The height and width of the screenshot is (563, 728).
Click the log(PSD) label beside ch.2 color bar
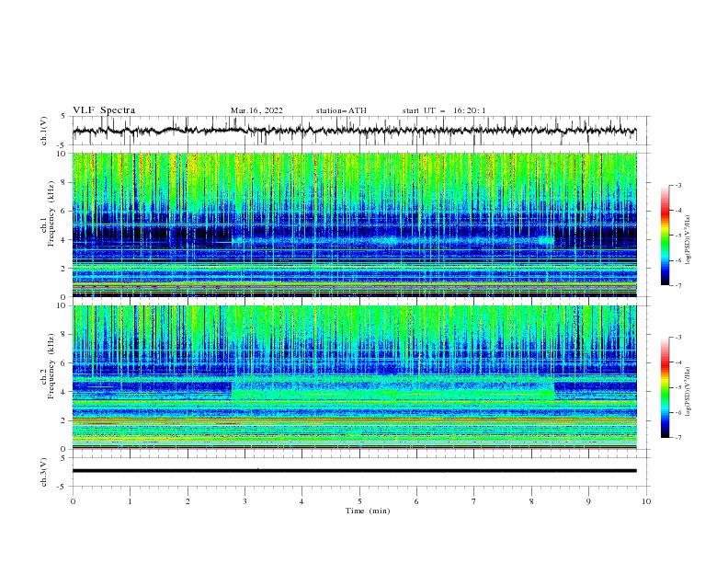[688, 392]
